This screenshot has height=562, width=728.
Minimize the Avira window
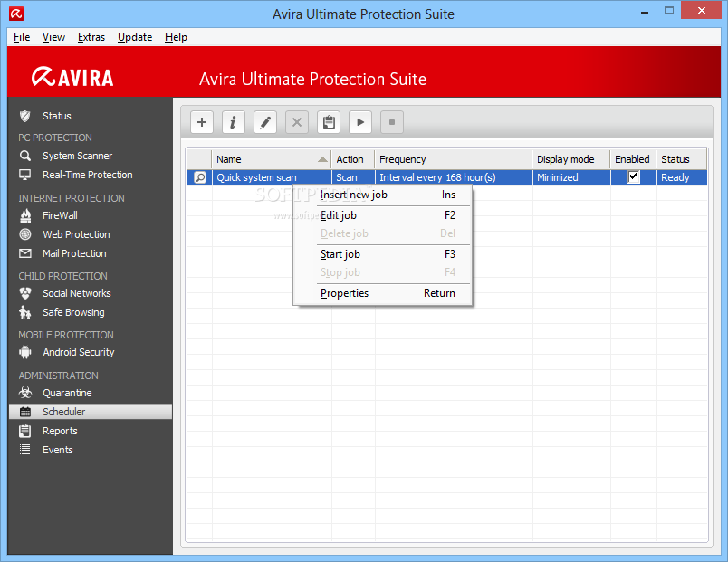(645, 12)
